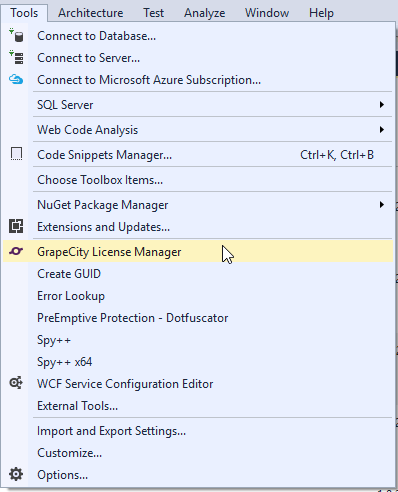Click the Connect to Database icon

16,35
